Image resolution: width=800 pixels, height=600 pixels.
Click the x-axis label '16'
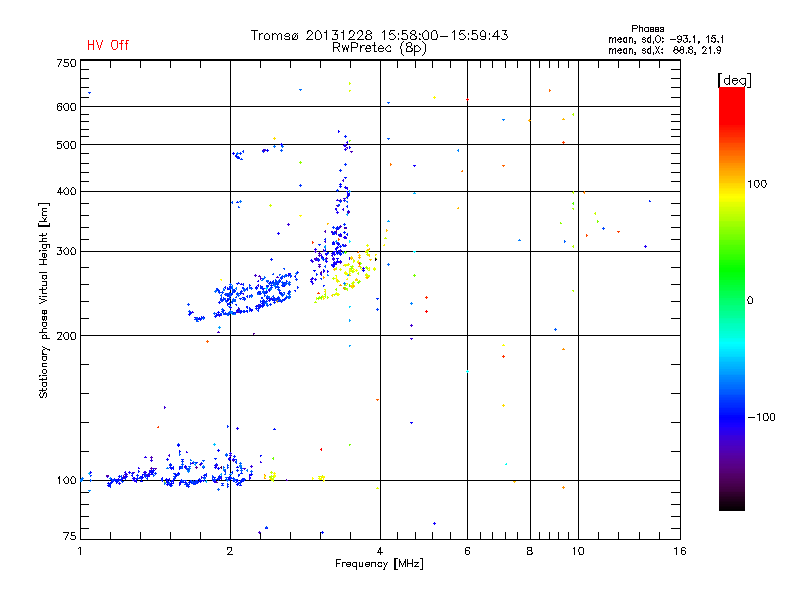[x=680, y=551]
